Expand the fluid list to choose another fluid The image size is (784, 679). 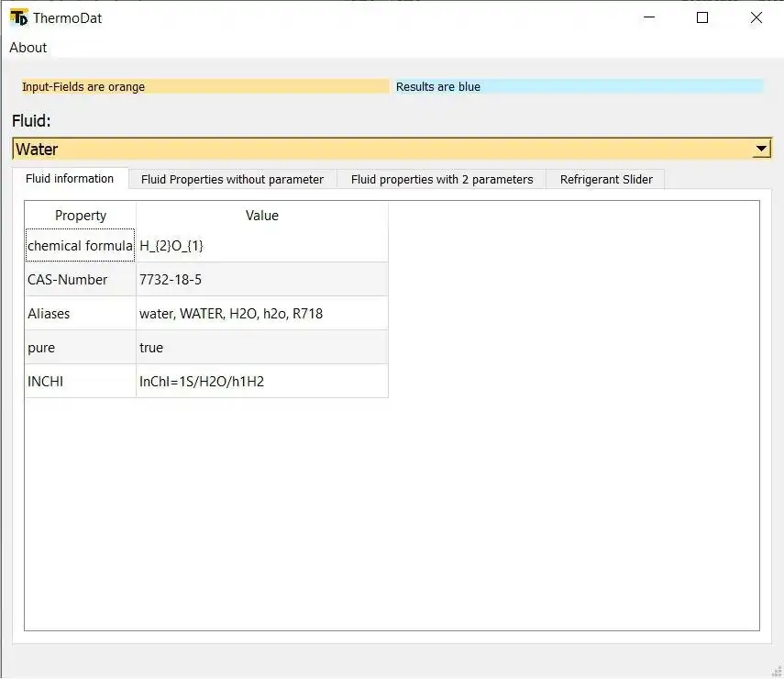coord(761,148)
